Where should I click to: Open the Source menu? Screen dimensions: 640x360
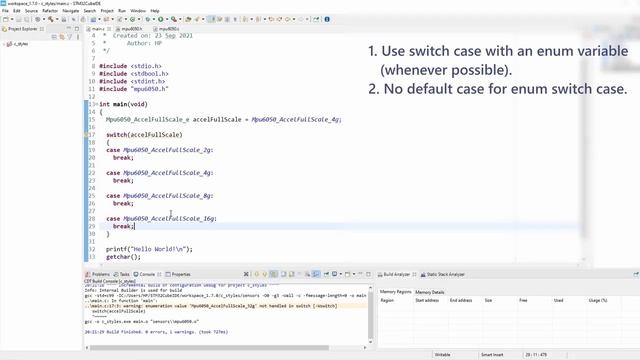(x=31, y=11)
